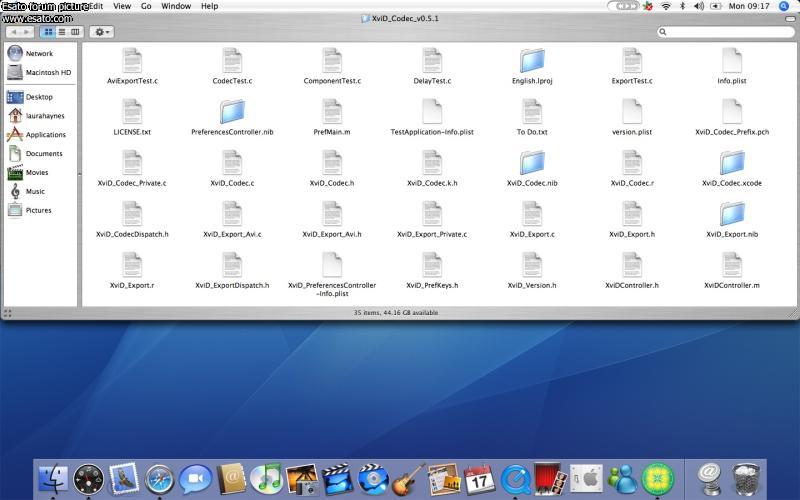Open Spotlight search in menu bar
This screenshot has width=800, height=500.
(784, 6)
